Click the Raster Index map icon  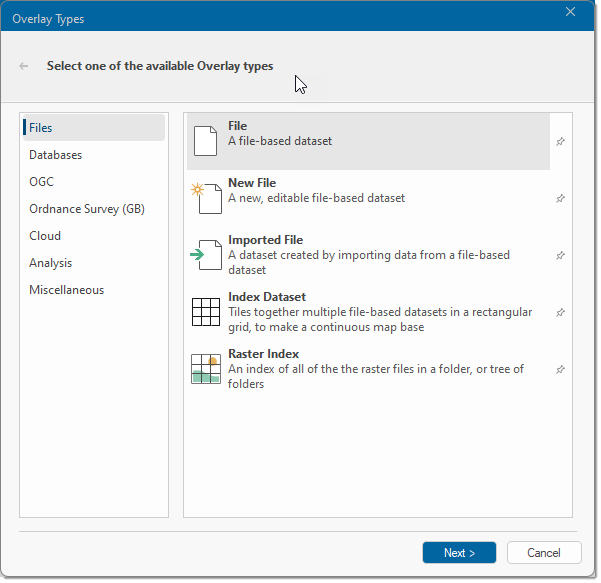[205, 369]
